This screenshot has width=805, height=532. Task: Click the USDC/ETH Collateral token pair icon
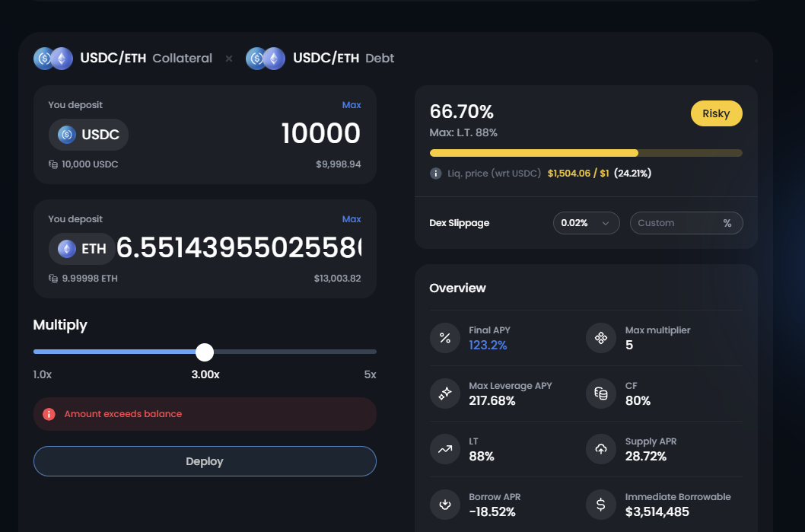pos(53,59)
